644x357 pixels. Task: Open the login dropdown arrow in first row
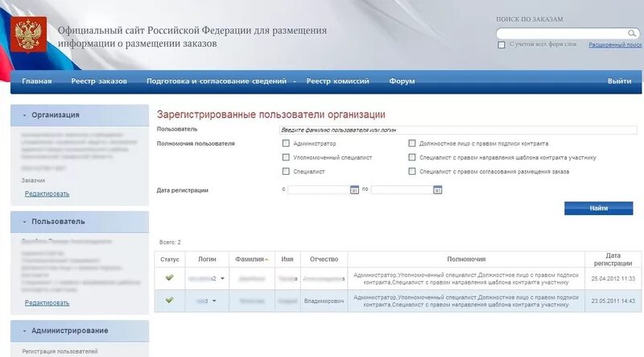[x=223, y=279]
